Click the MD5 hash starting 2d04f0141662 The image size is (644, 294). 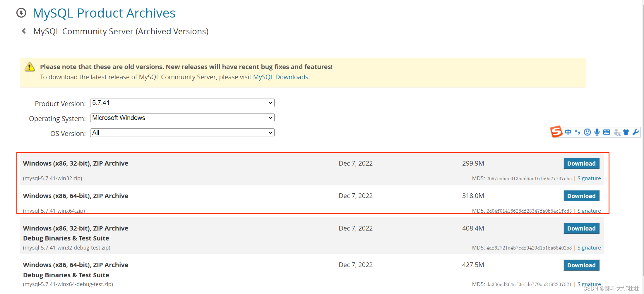pyautogui.click(x=529, y=211)
